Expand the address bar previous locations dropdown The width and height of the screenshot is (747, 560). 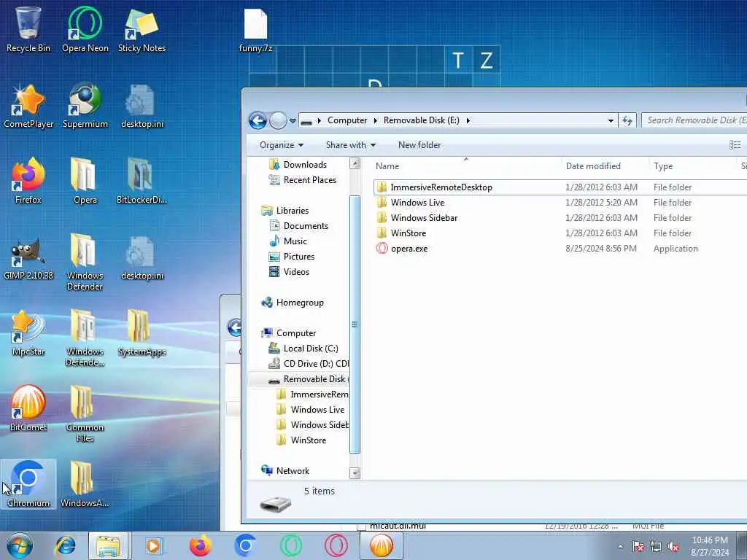(x=611, y=120)
